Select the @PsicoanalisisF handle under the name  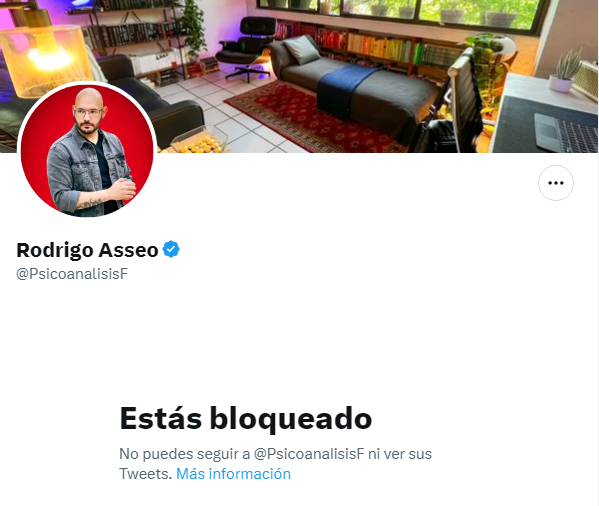[x=72, y=274]
